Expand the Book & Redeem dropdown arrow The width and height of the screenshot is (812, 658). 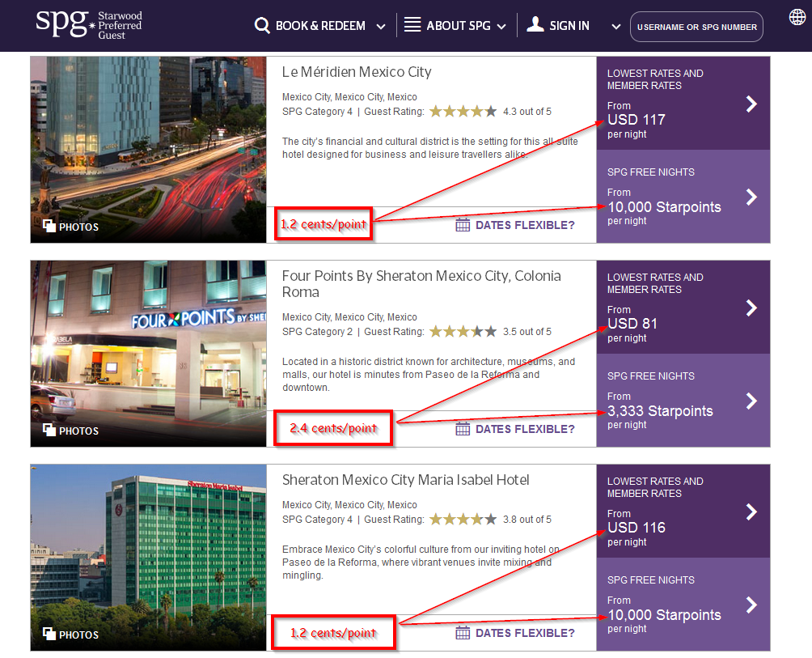coord(381,27)
